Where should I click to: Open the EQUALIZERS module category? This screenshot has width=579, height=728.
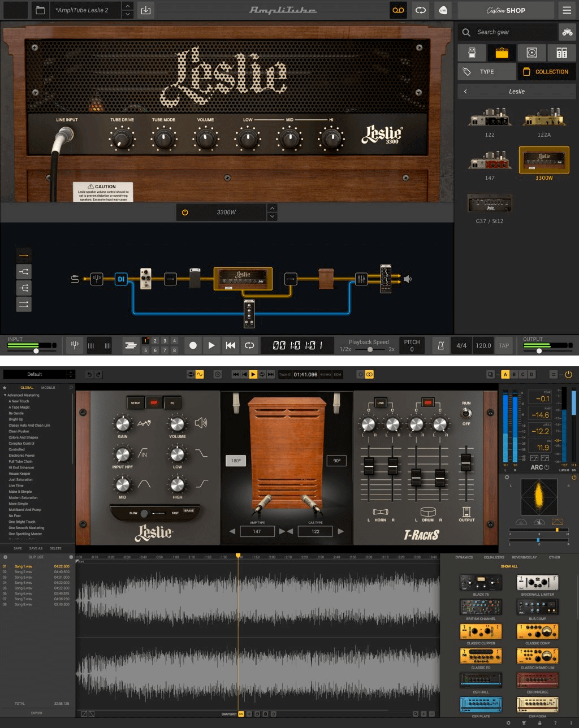[494, 557]
